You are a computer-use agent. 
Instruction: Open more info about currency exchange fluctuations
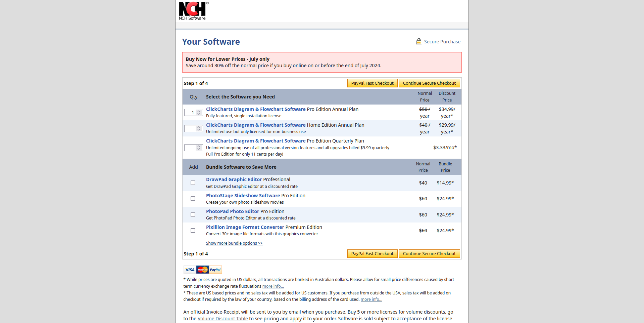coord(273,286)
